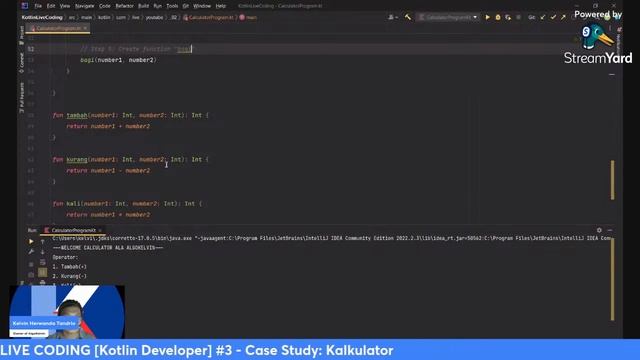This screenshot has width=640, height=360.
Task: Open the Run menu
Action: pyautogui.click(x=158, y=6)
